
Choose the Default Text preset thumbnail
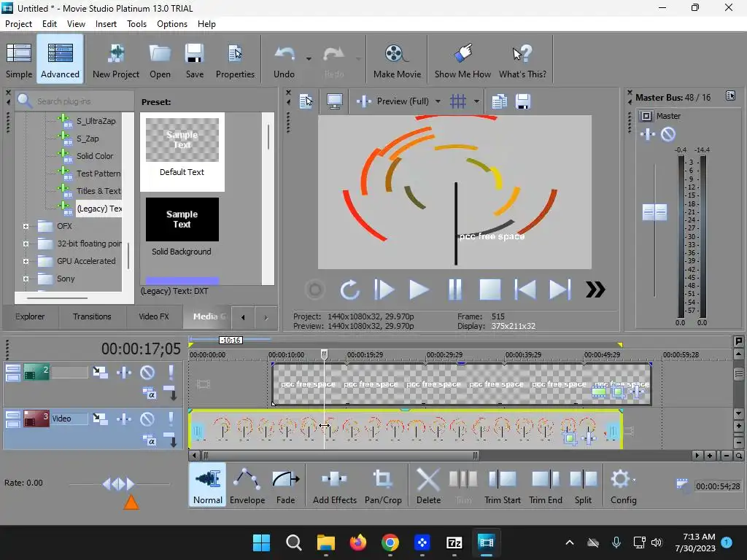182,140
